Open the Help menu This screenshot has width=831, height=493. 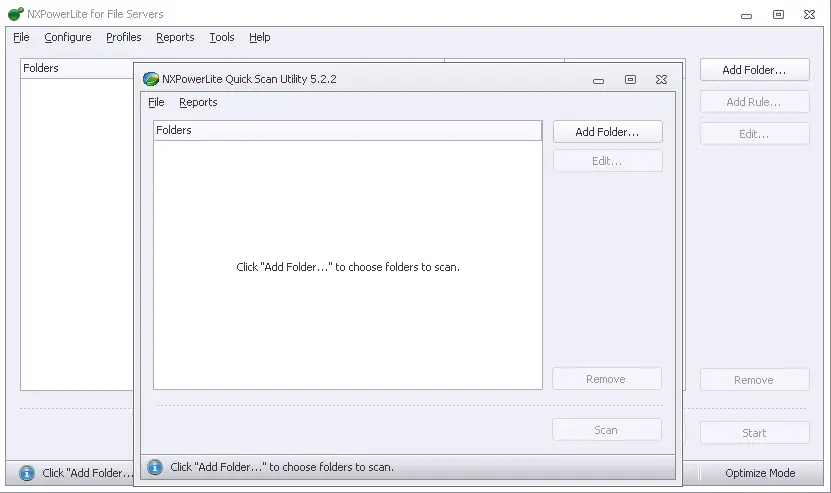click(260, 37)
